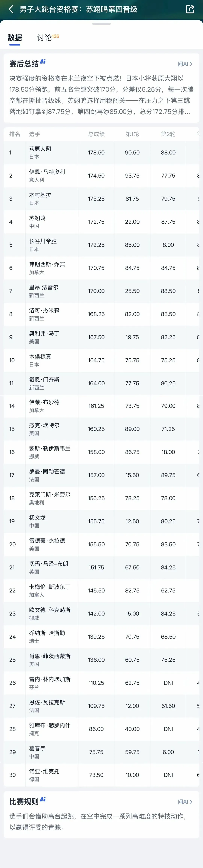Select the 第2轮 column header
Viewport: 203px width, 868px height.
[168, 134]
